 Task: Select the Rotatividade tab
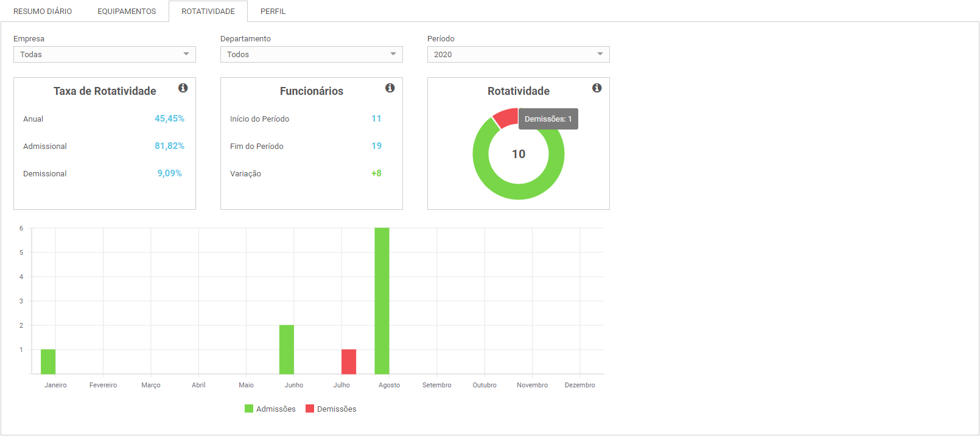pos(208,12)
